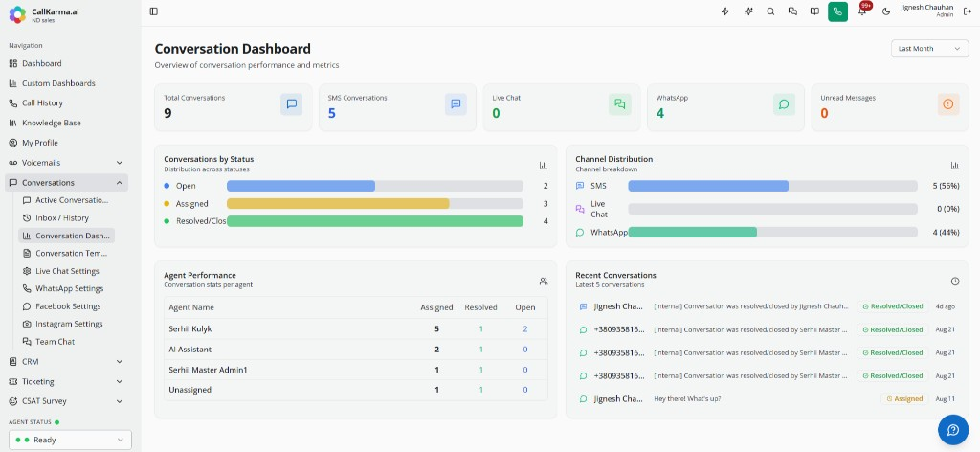Open Facebook Settings
This screenshot has height=452, width=980.
pyautogui.click(x=66, y=306)
